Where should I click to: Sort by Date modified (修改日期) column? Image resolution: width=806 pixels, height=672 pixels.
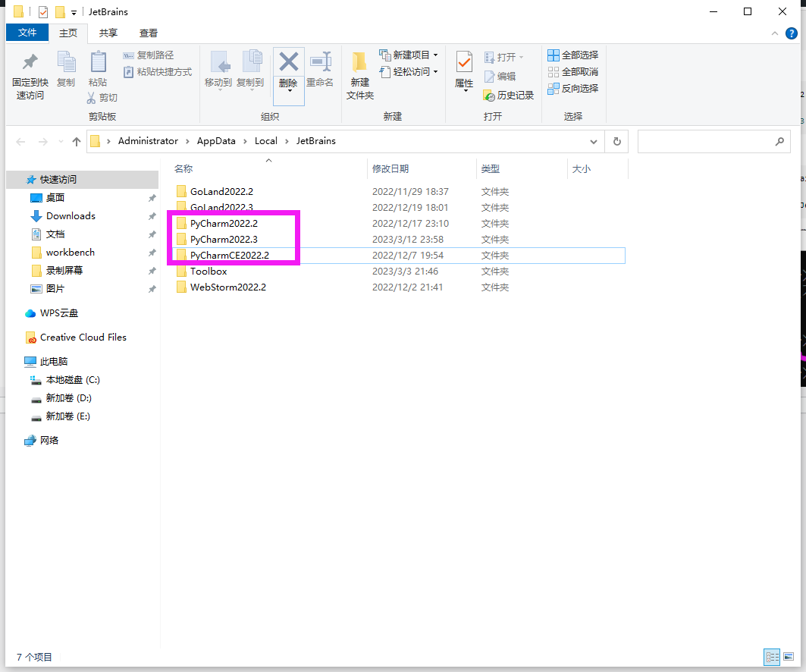pyautogui.click(x=390, y=168)
